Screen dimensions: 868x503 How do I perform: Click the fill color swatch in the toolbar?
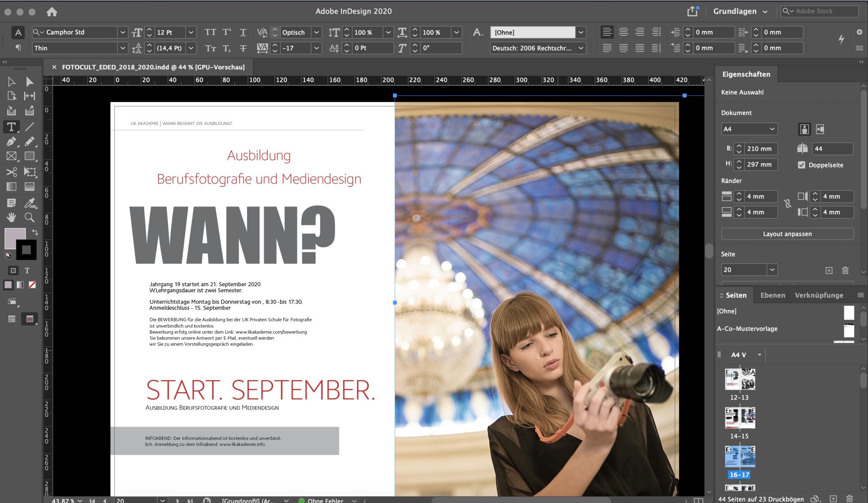pos(16,238)
